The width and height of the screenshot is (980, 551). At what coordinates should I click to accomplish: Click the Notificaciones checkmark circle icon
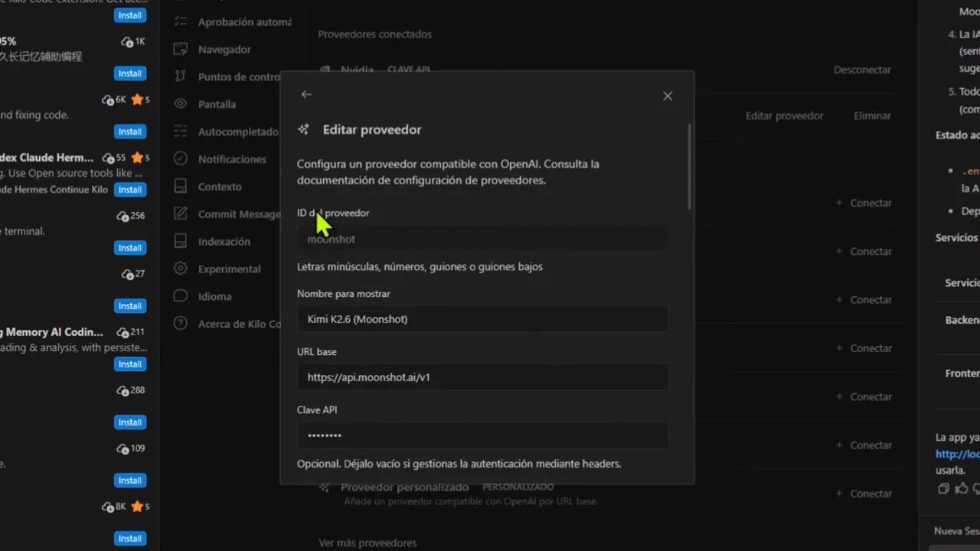[x=181, y=159]
